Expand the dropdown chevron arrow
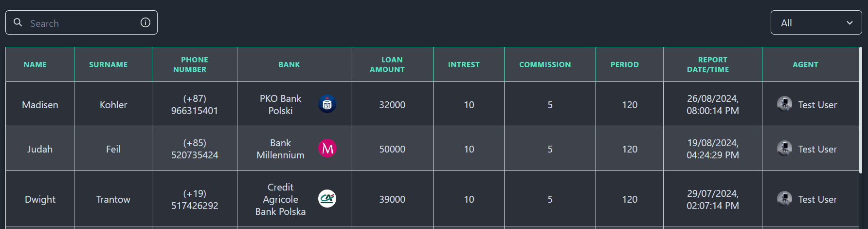Viewport: 868px width, 229px height. coord(850,23)
